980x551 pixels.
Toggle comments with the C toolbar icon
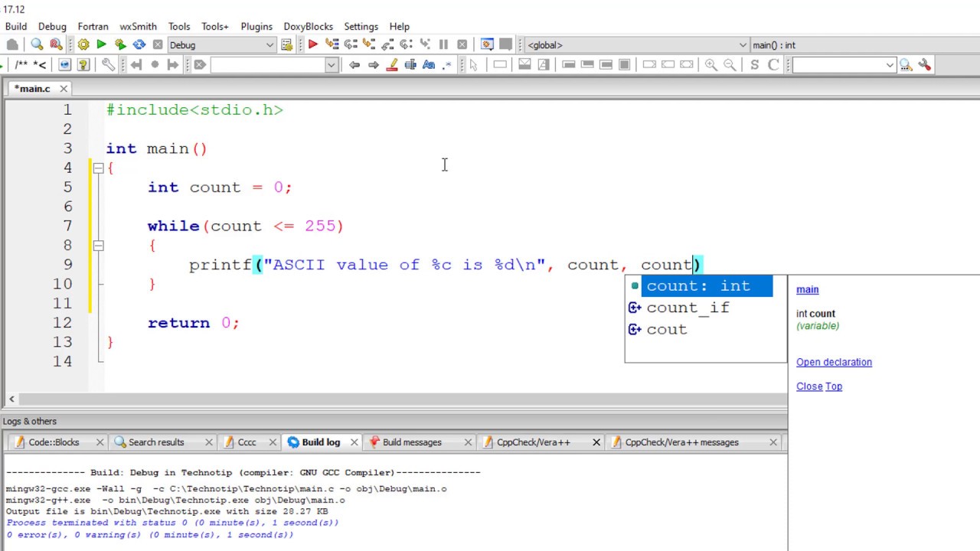pyautogui.click(x=773, y=65)
